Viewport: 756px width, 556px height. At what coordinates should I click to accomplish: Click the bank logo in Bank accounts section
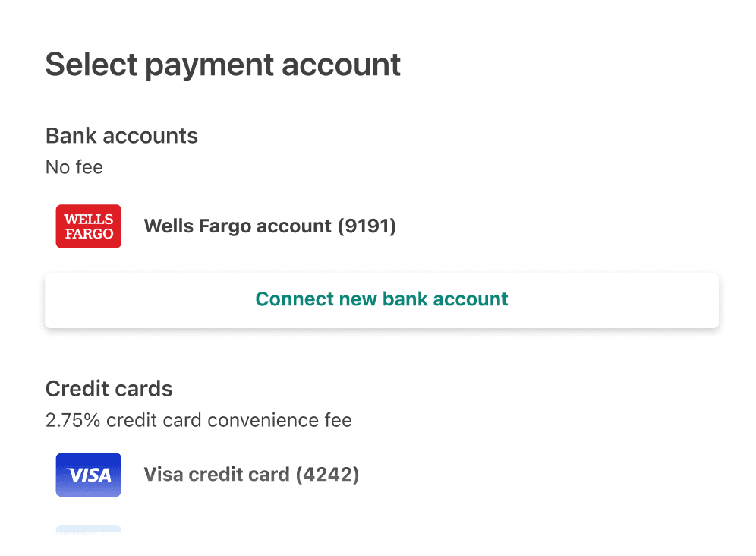[x=88, y=226]
